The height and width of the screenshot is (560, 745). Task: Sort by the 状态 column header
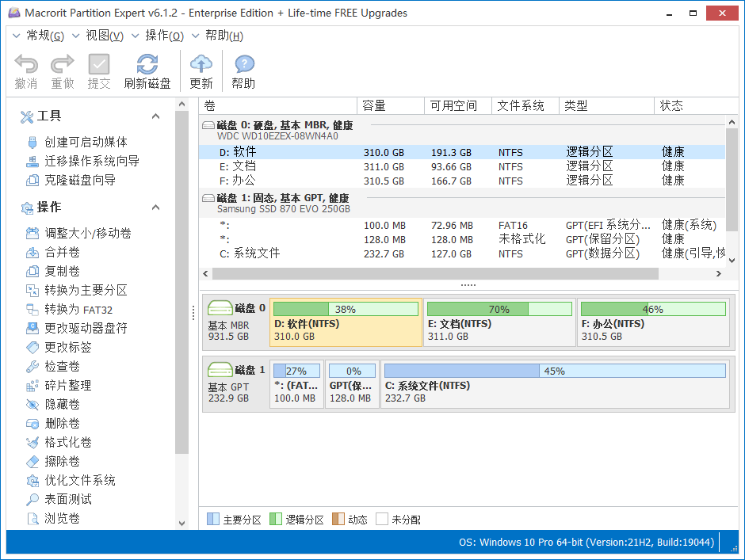pyautogui.click(x=696, y=105)
